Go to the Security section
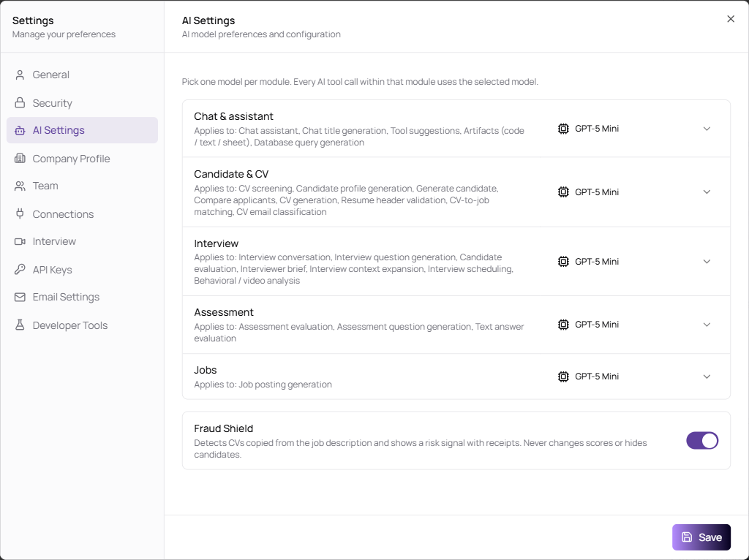The width and height of the screenshot is (749, 560). 82,102
